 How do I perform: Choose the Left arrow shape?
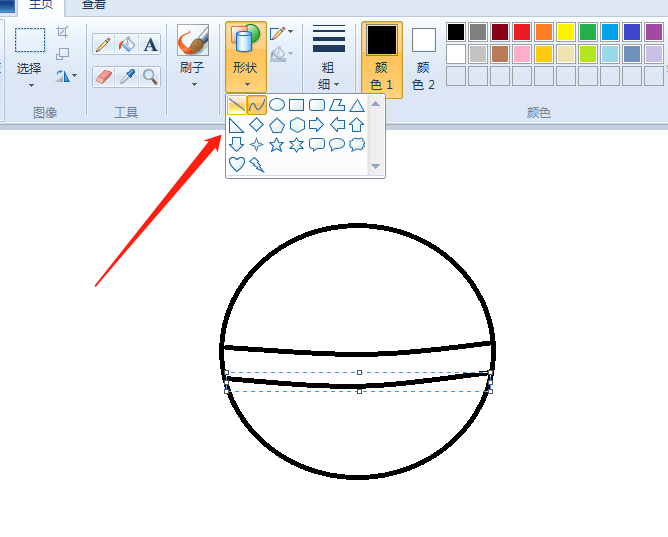pos(337,125)
